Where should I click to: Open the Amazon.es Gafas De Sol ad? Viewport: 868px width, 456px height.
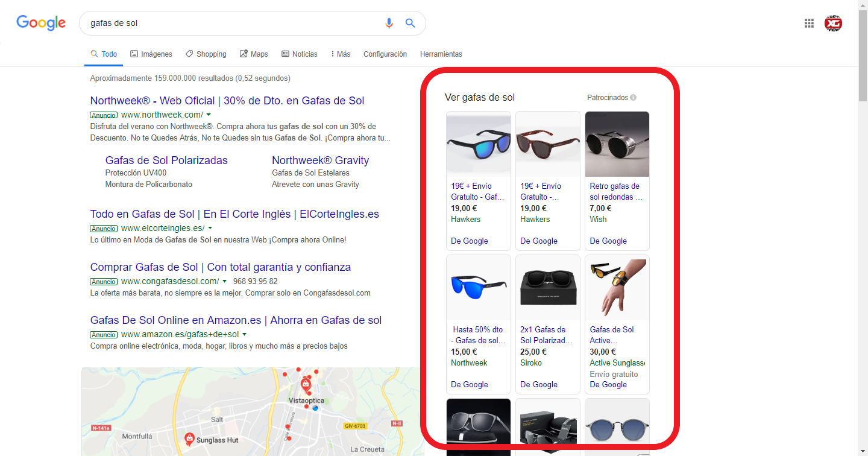[x=236, y=320]
